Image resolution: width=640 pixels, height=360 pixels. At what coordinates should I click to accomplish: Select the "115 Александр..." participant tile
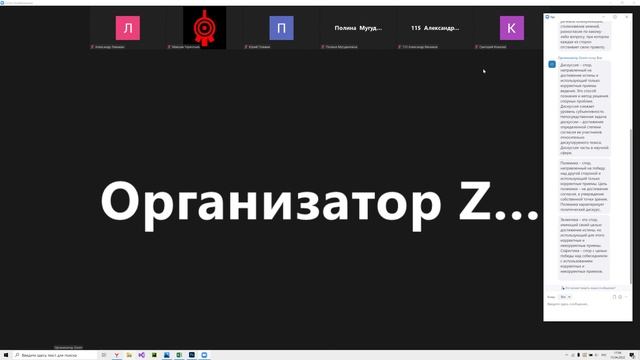click(435, 28)
